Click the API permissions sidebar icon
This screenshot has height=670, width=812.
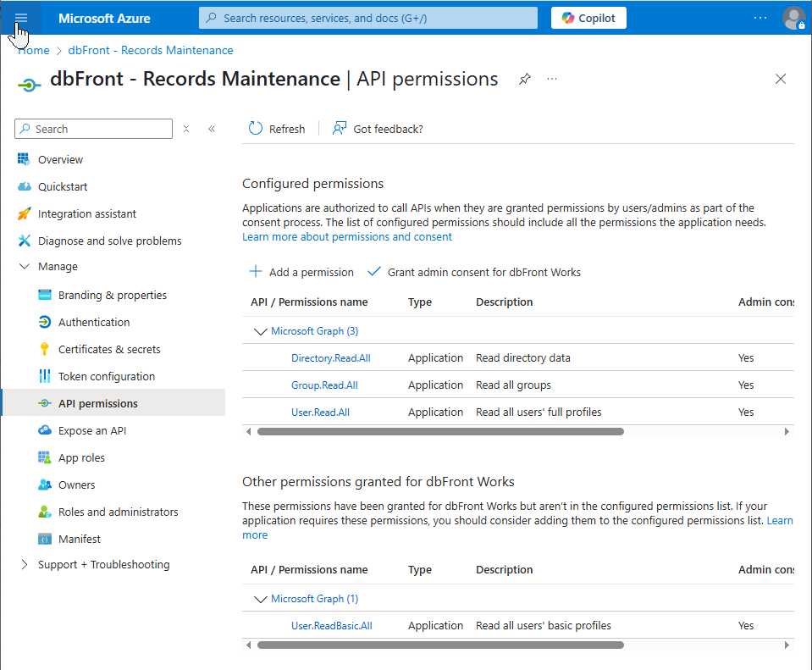pos(45,403)
